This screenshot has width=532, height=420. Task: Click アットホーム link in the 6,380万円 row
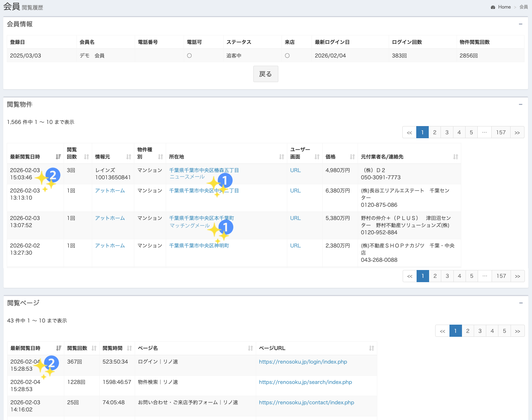pyautogui.click(x=110, y=191)
